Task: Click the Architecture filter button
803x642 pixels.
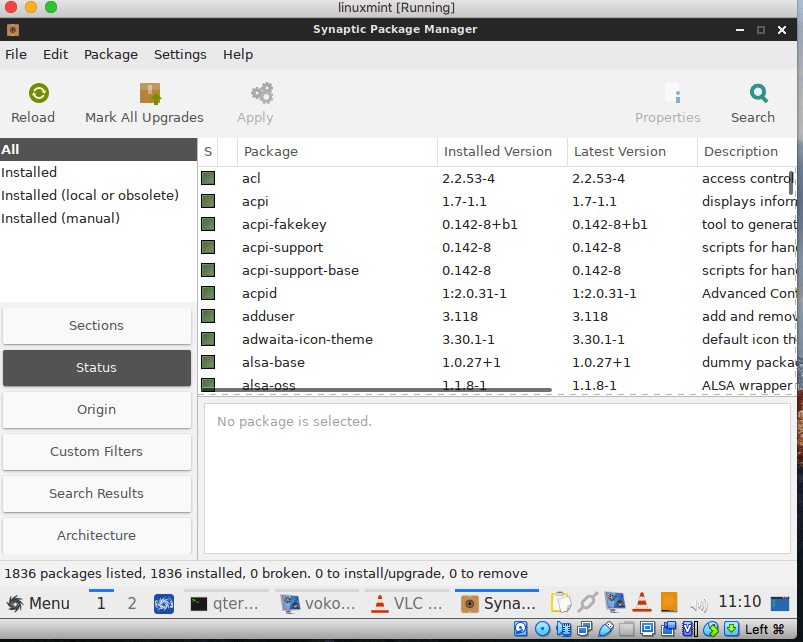Action: click(97, 536)
